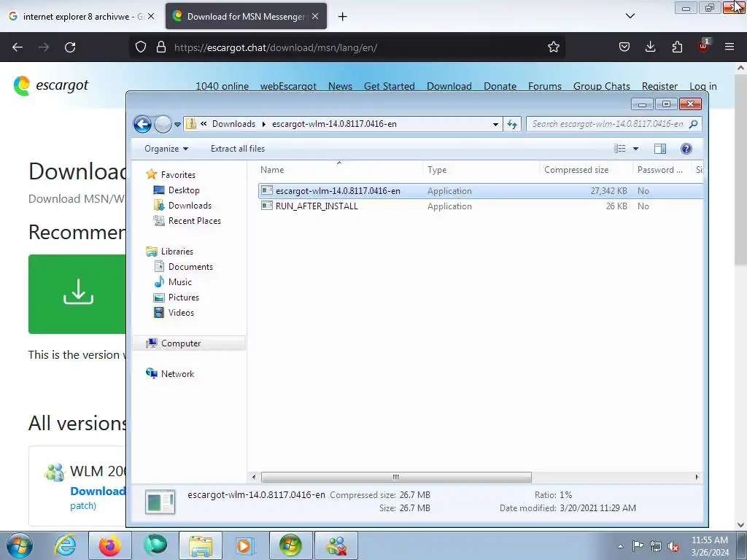Open Forums link on escargot site
747x560 pixels.
[x=544, y=86]
